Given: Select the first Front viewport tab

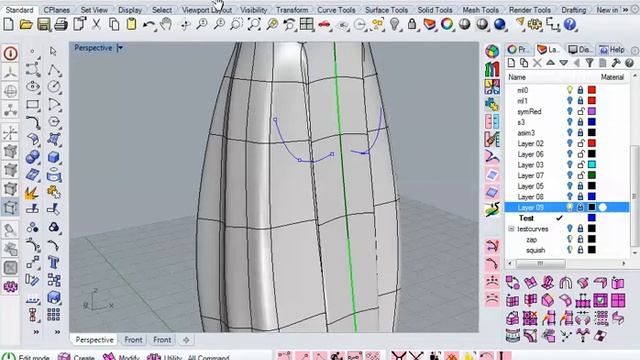Looking at the screenshot, I should click(x=133, y=340).
